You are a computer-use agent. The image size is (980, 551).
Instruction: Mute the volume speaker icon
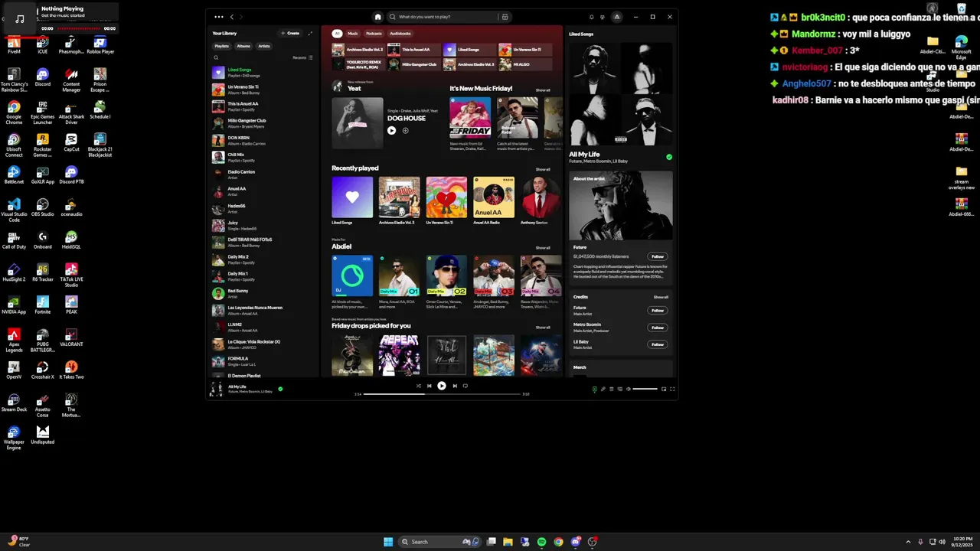(629, 389)
